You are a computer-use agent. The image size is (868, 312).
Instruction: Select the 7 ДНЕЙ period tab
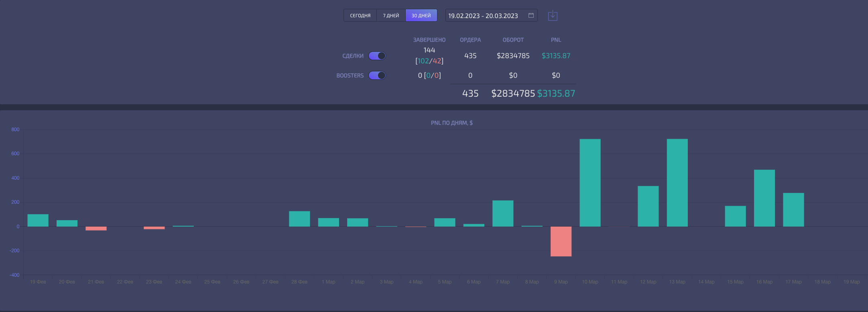pyautogui.click(x=391, y=15)
